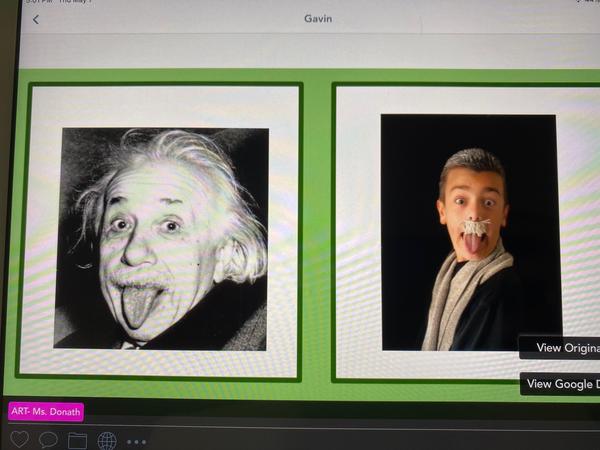Viewport: 600px width, 450px height.
Task: Tap the globe icon in bottom bar
Action: pos(107,441)
